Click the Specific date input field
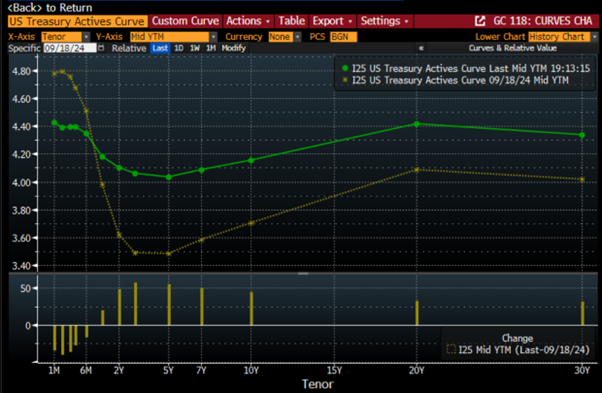Viewport: 602px width, 393px height. 69,48
